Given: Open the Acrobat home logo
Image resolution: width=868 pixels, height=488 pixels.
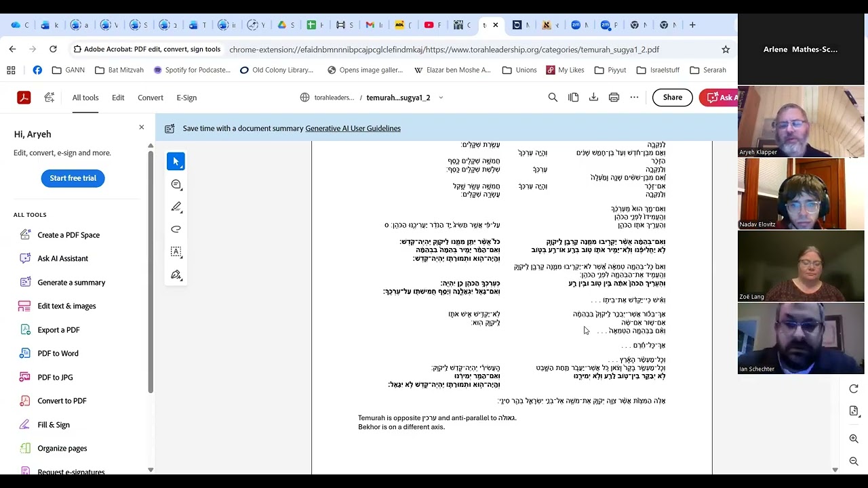Looking at the screenshot, I should tap(24, 98).
